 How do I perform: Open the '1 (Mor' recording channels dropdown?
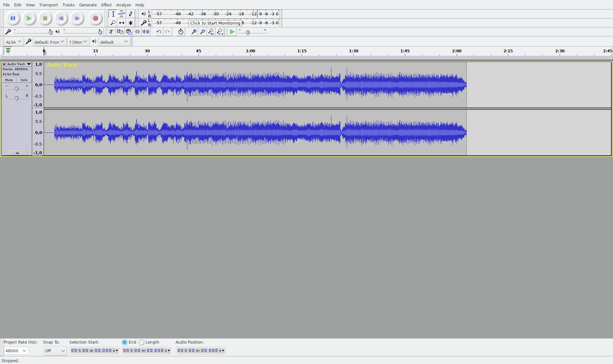click(79, 42)
